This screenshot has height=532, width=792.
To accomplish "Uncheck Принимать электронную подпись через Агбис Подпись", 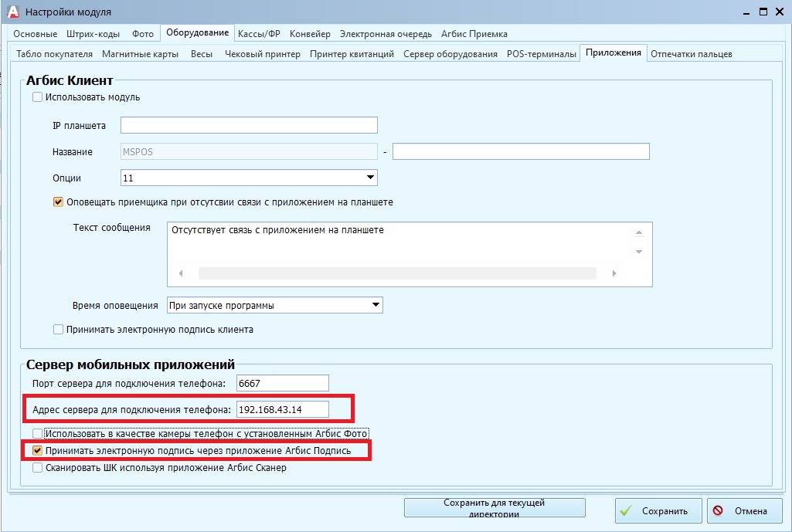I will tap(37, 450).
